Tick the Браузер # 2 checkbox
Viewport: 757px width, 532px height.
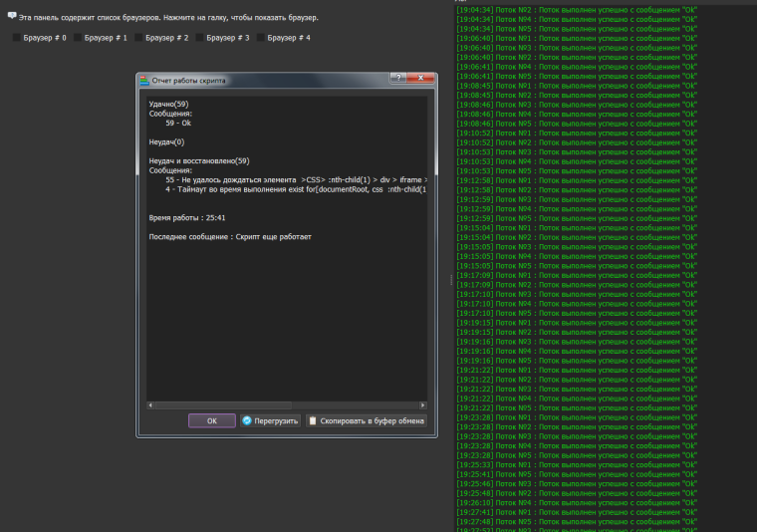point(138,38)
